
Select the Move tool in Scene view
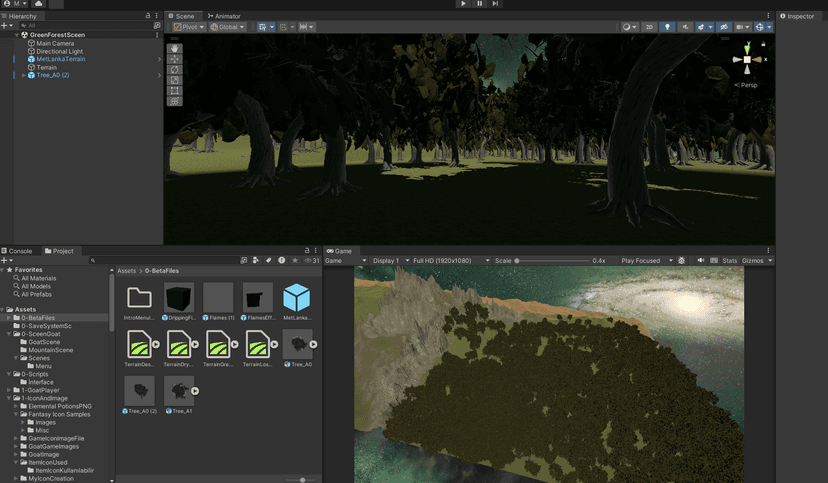pos(175,59)
